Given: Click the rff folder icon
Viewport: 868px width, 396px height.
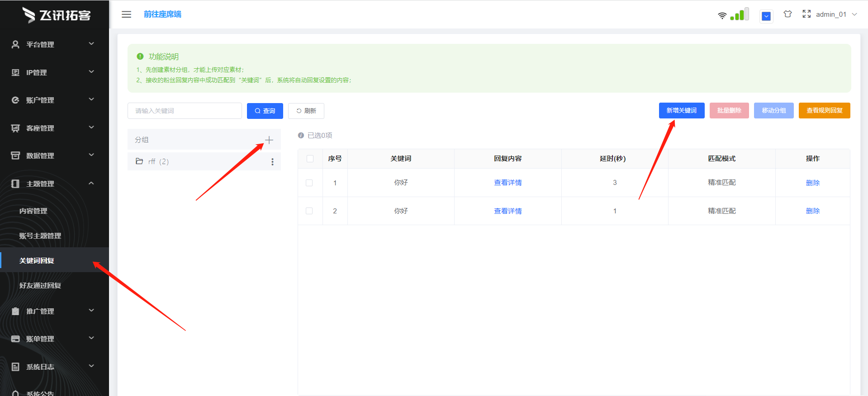Looking at the screenshot, I should click(139, 161).
